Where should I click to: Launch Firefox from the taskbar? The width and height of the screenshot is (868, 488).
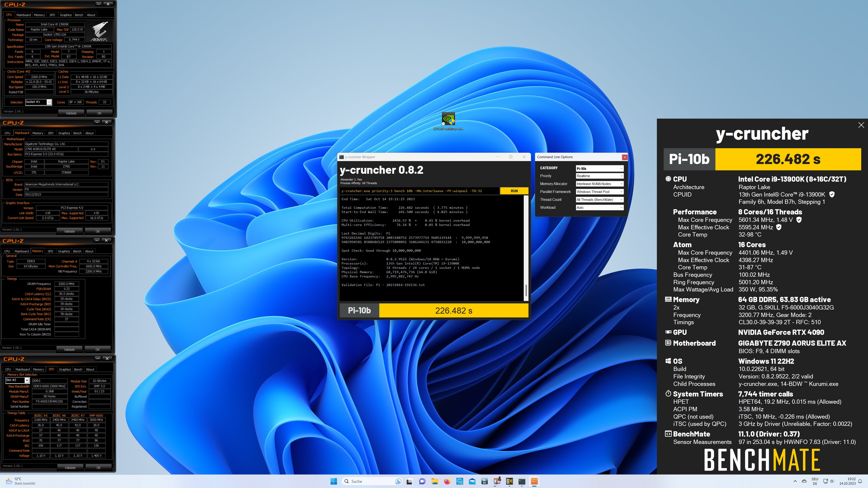click(447, 481)
